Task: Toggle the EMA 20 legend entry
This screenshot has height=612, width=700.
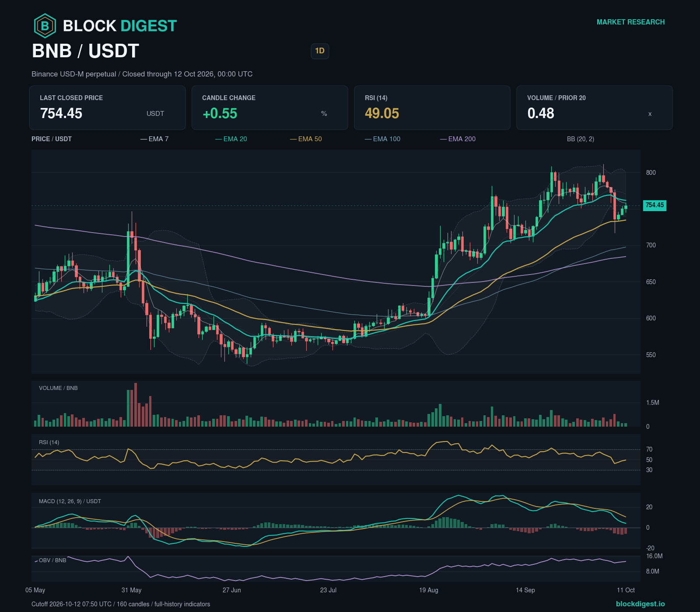Action: coord(231,139)
